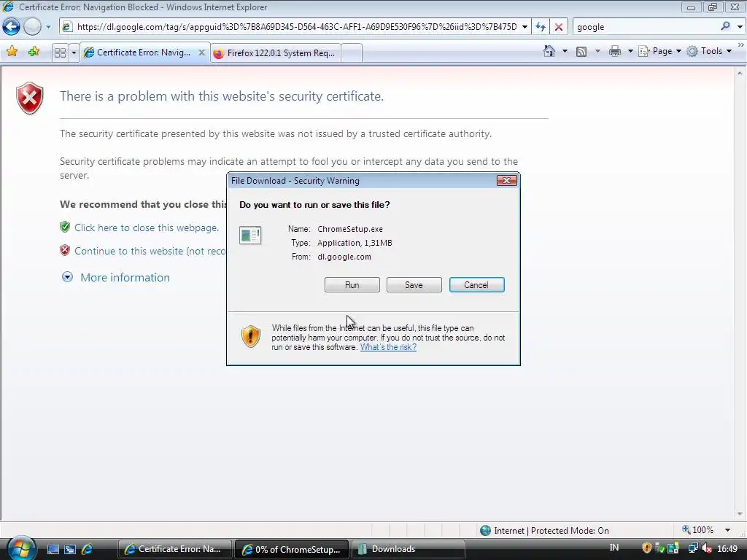Expand the tab list dropdown arrow
The height and width of the screenshot is (560, 747).
[74, 52]
